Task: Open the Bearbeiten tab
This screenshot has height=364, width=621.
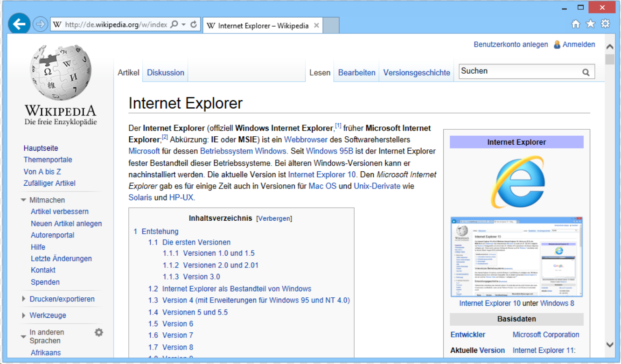Action: click(x=357, y=73)
